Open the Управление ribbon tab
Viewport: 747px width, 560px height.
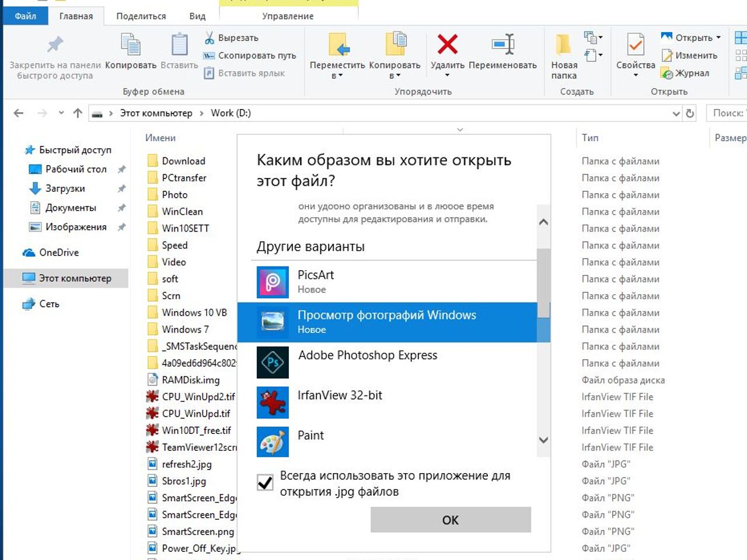[x=288, y=16]
